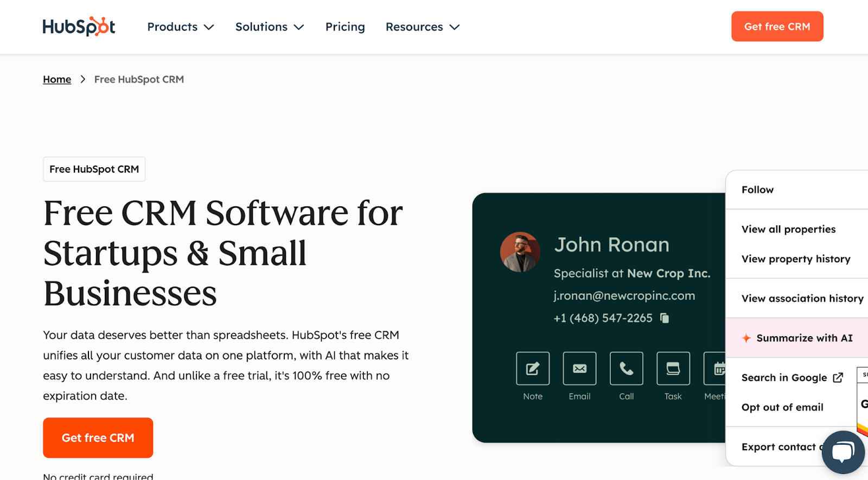Expand the Resources dropdown menu
Viewport: 868px width, 480px height.
[x=423, y=27]
